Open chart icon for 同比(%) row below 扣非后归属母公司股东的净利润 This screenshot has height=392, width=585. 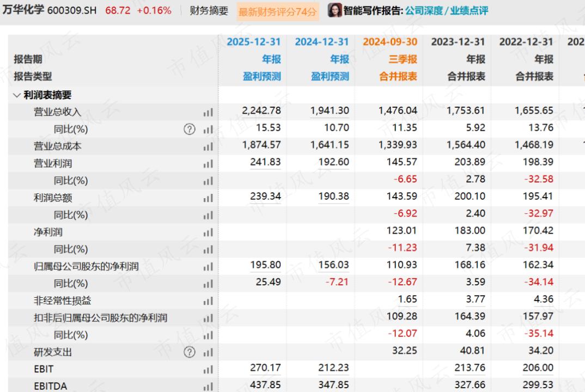pos(208,335)
